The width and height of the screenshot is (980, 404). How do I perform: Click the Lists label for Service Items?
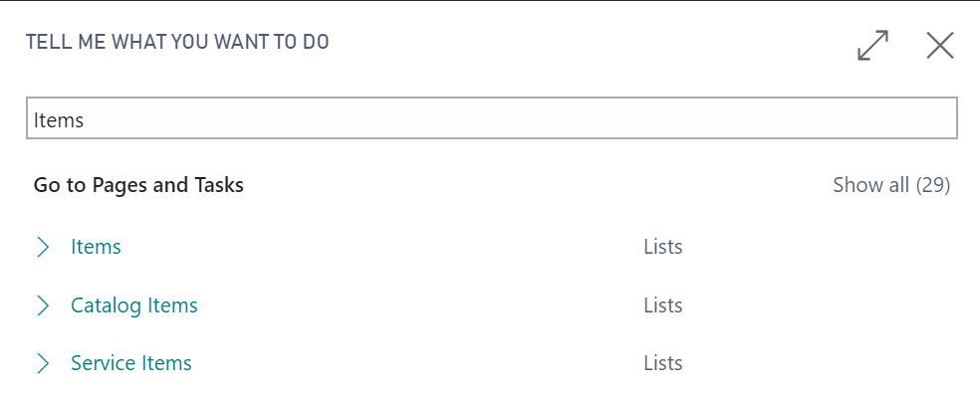tap(662, 363)
